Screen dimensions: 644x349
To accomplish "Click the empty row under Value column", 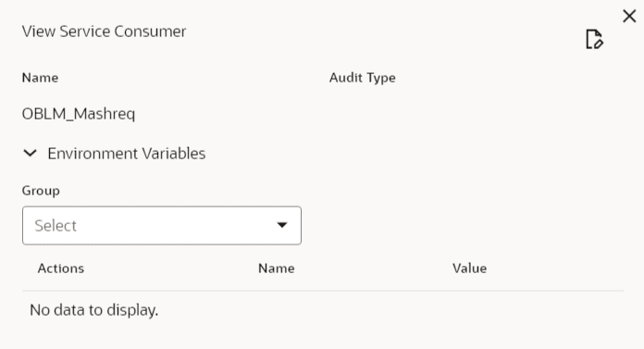I will [469, 310].
